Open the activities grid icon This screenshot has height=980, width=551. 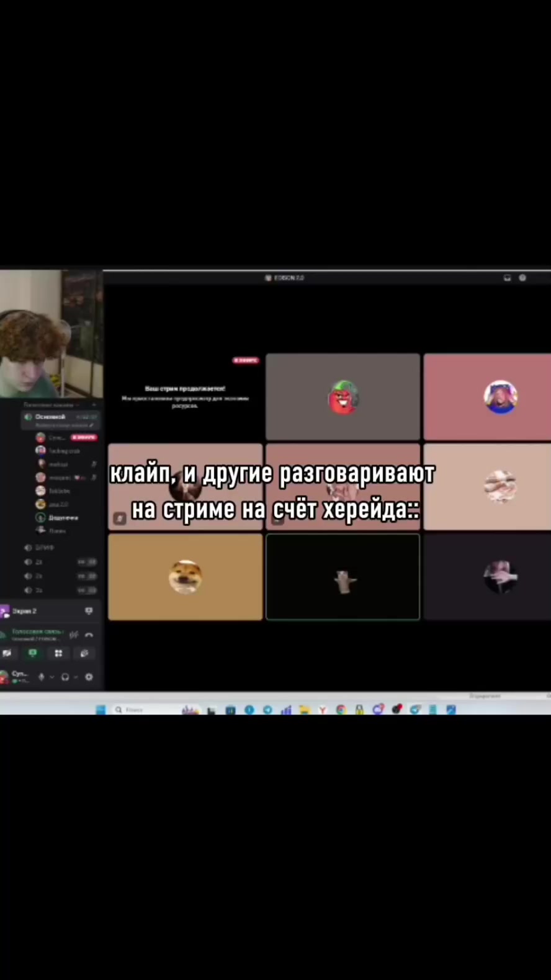(x=58, y=653)
